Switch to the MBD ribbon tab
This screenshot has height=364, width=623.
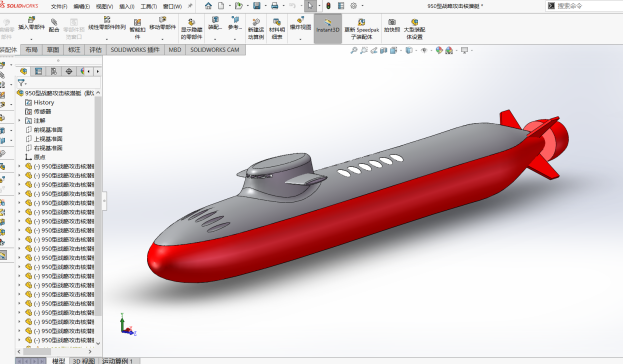(x=175, y=50)
